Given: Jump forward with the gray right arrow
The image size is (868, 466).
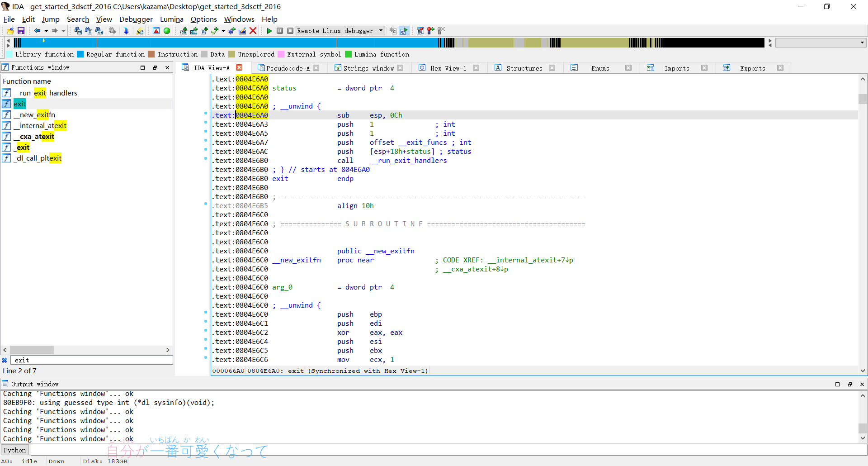Looking at the screenshot, I should [x=55, y=31].
